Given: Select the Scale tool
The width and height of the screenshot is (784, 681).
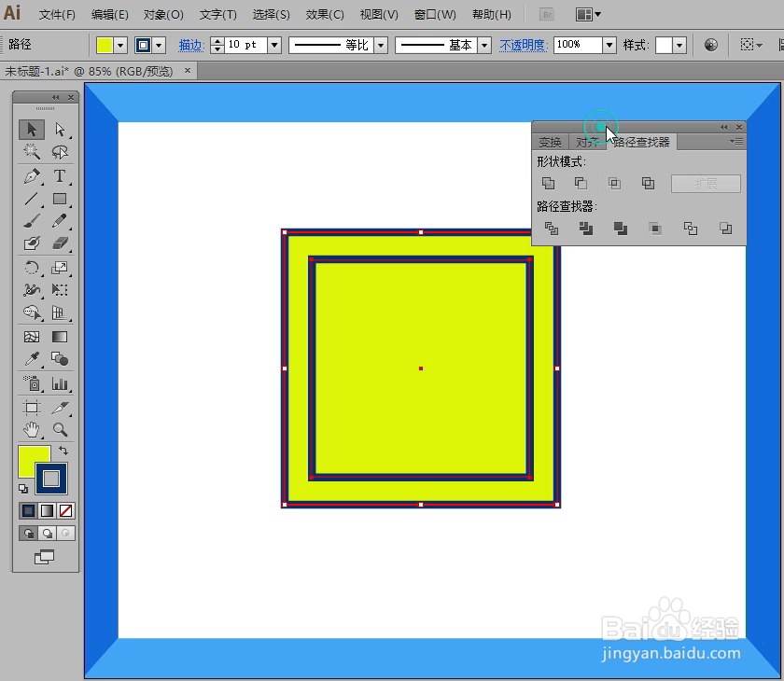Looking at the screenshot, I should tap(60, 268).
